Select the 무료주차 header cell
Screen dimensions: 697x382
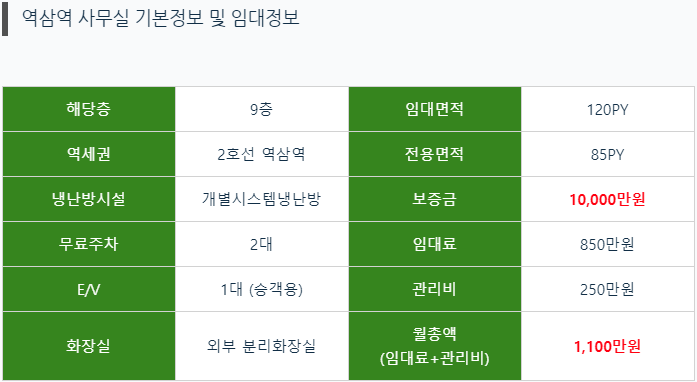pyautogui.click(x=89, y=244)
